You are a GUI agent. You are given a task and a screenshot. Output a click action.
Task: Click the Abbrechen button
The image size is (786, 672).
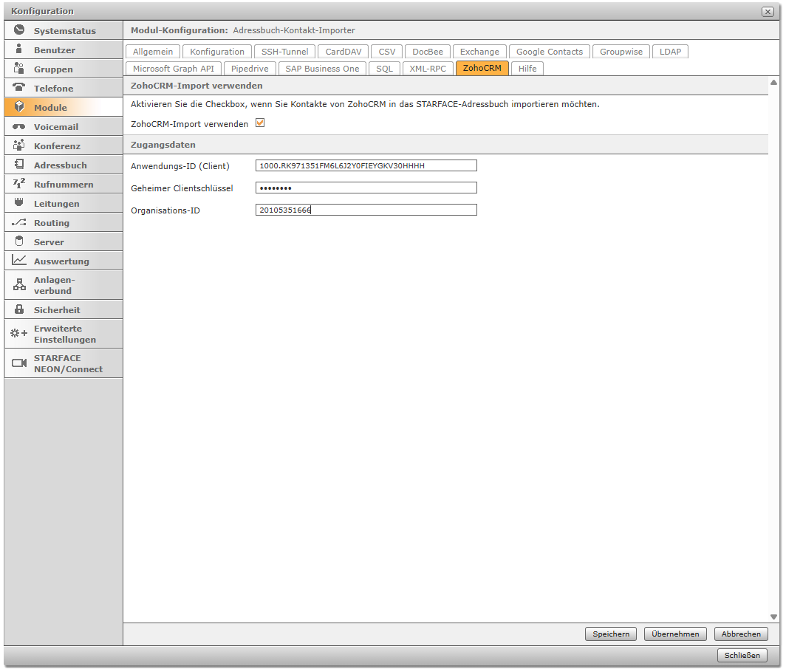coord(741,634)
